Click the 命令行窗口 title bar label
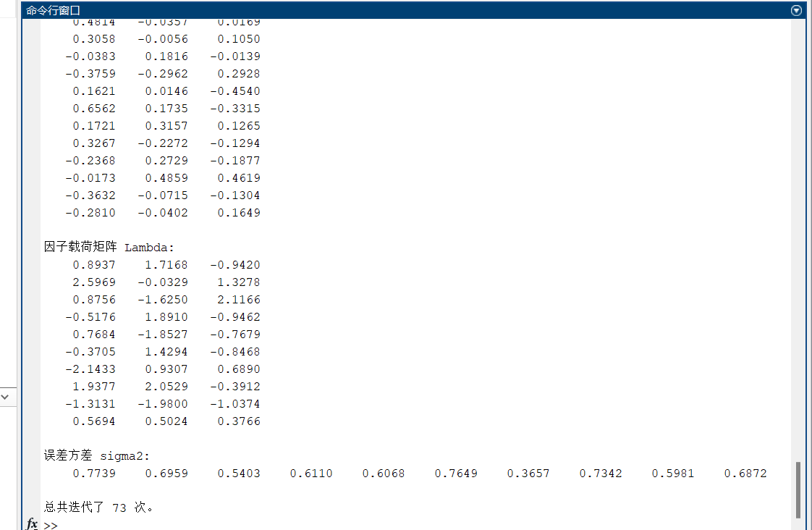This screenshot has height=530, width=812. pos(53,10)
